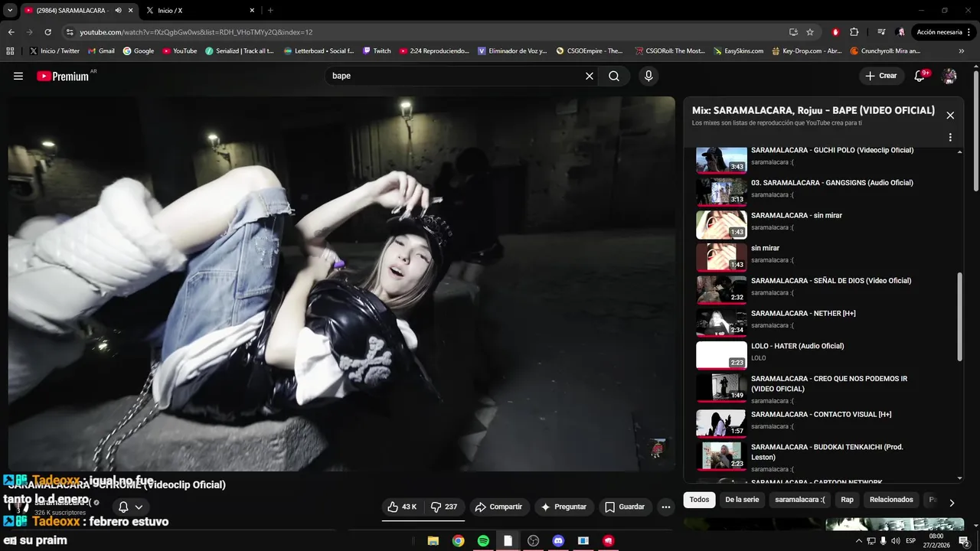Viewport: 980px width, 551px height.
Task: Mute tab via speaker icon
Action: pyautogui.click(x=118, y=11)
